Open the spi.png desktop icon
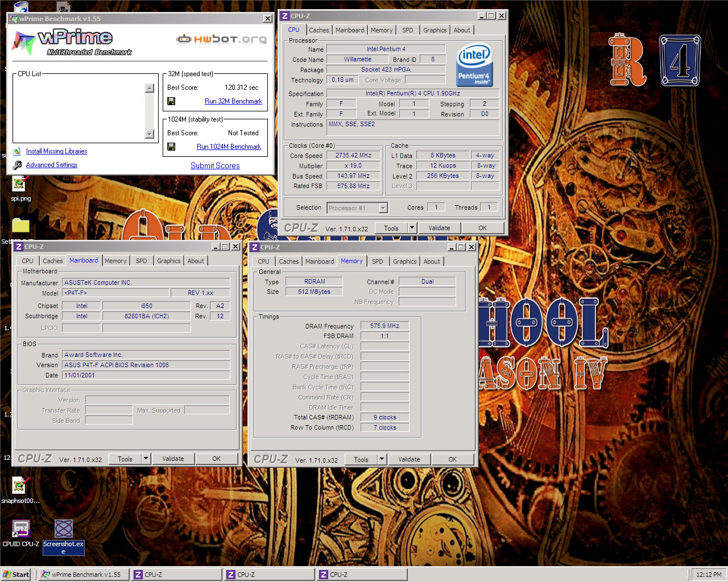728x582 pixels. [x=20, y=184]
